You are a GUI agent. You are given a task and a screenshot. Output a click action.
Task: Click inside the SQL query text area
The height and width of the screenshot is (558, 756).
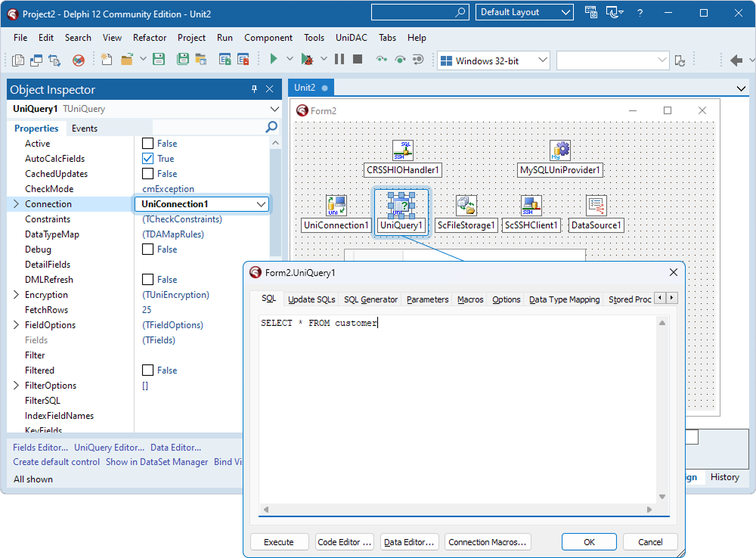tap(454, 408)
